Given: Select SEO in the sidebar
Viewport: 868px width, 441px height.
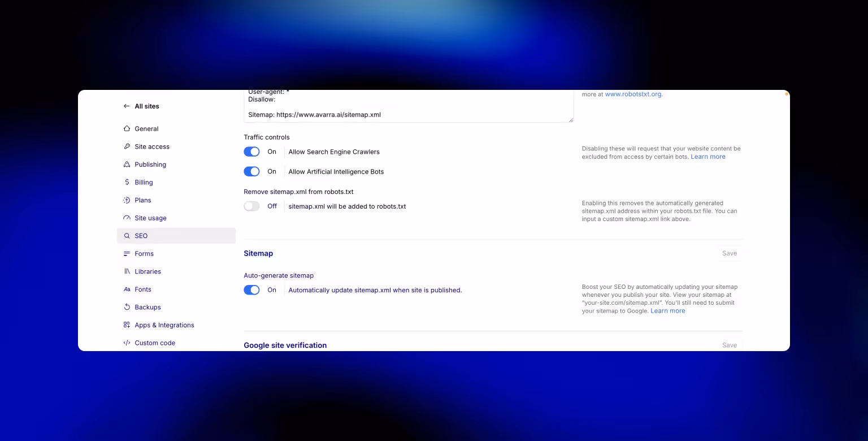Looking at the screenshot, I should (x=176, y=236).
